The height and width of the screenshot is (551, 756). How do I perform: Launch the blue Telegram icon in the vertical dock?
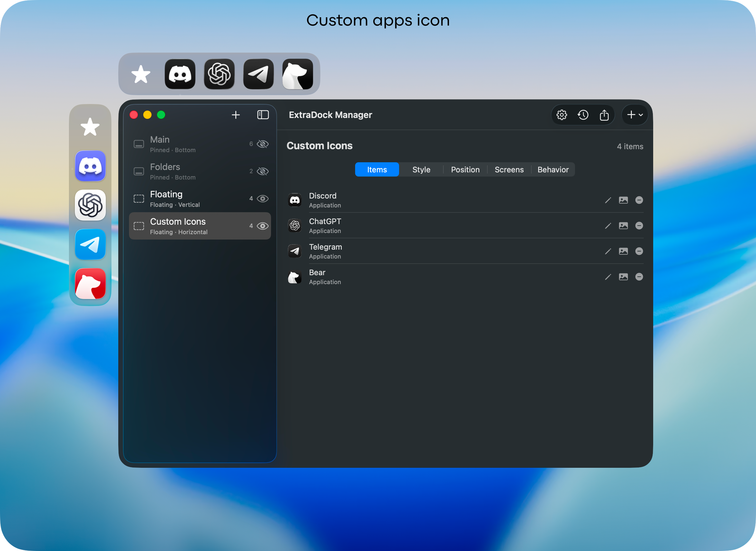(90, 245)
